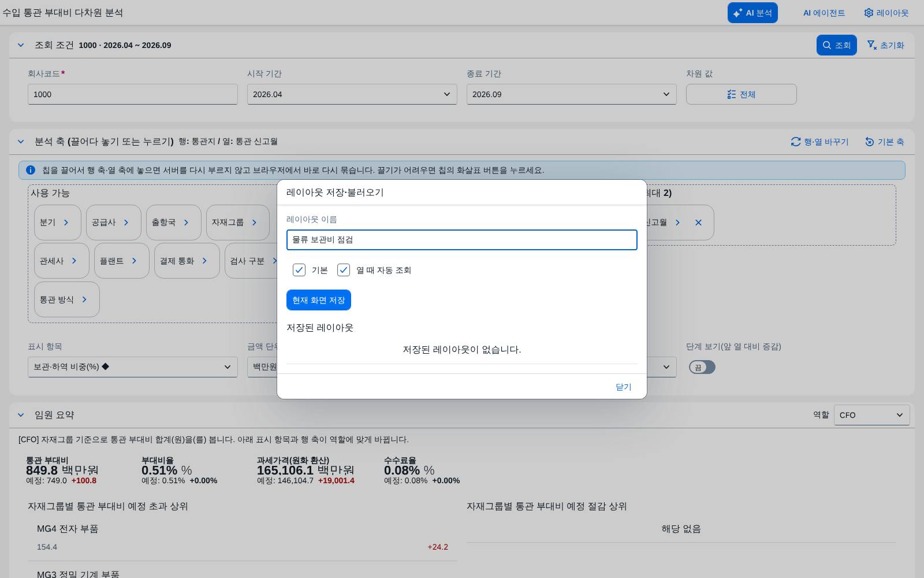The image size is (924, 578).
Task: Click the arrow on 출항국 chip
Action: pos(186,223)
